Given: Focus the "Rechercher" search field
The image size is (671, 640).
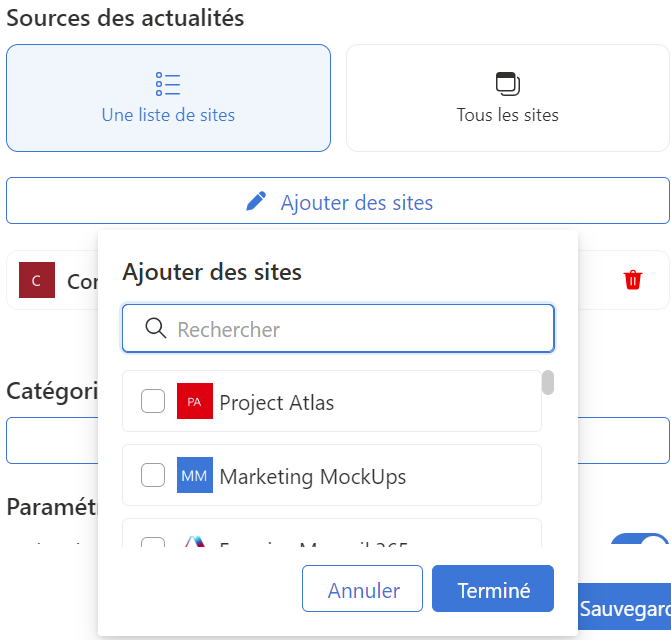Looking at the screenshot, I should (x=338, y=329).
